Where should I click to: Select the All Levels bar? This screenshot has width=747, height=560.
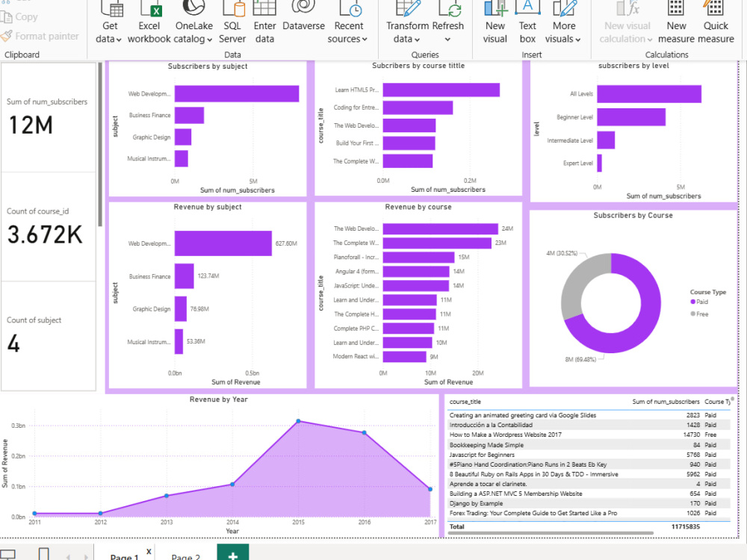(x=649, y=94)
